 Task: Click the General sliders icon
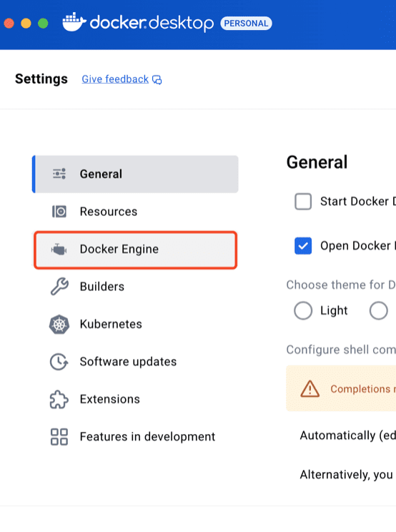59,174
